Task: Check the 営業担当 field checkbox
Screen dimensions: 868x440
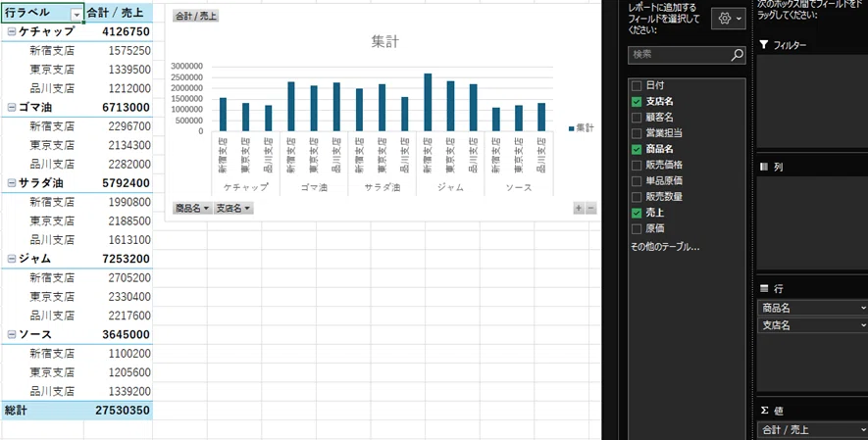Action: click(637, 133)
